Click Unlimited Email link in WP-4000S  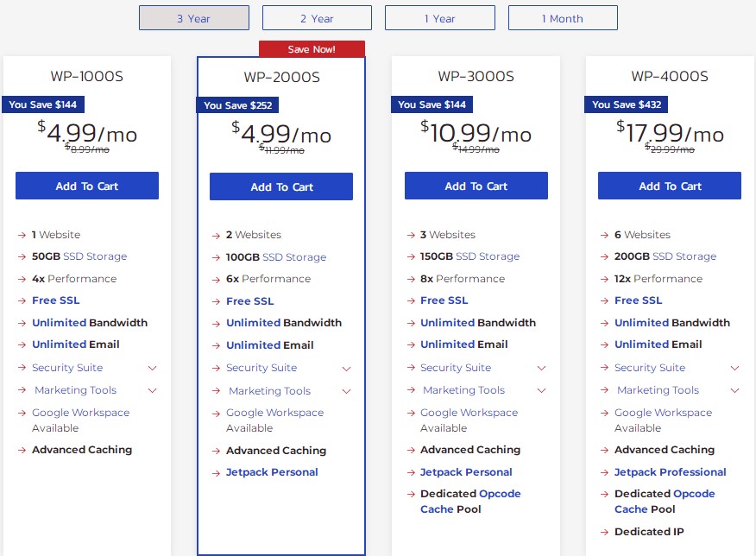click(x=641, y=344)
